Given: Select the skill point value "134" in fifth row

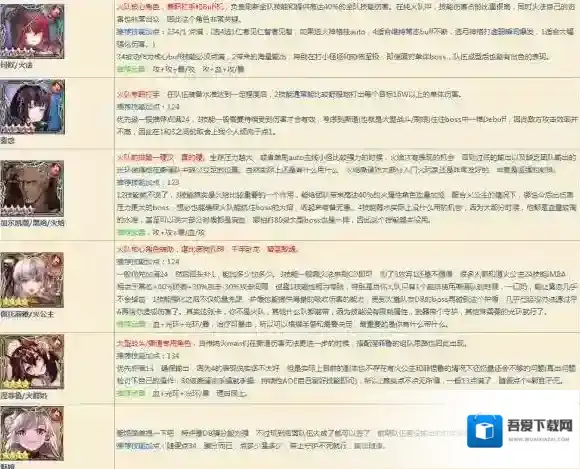Looking at the screenshot, I should coord(173,356).
